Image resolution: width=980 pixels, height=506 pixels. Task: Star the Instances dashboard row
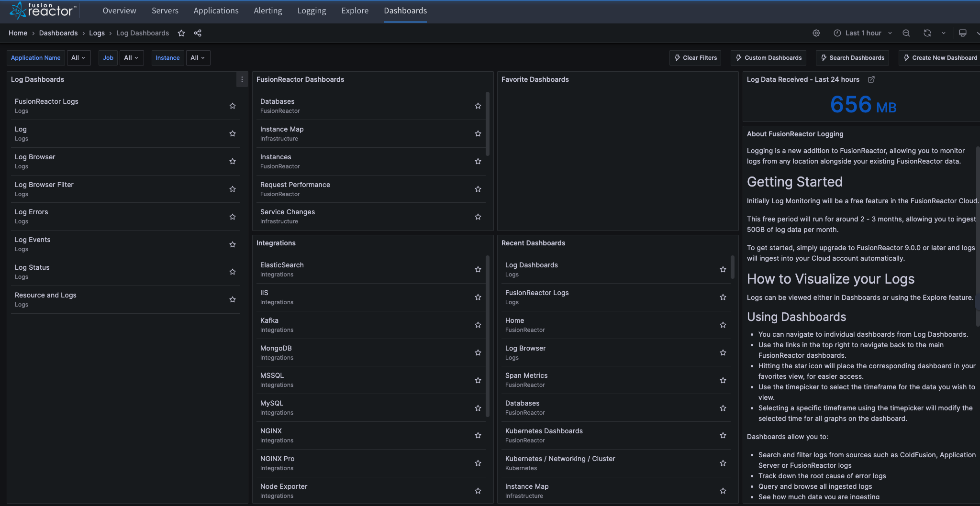coord(478,161)
